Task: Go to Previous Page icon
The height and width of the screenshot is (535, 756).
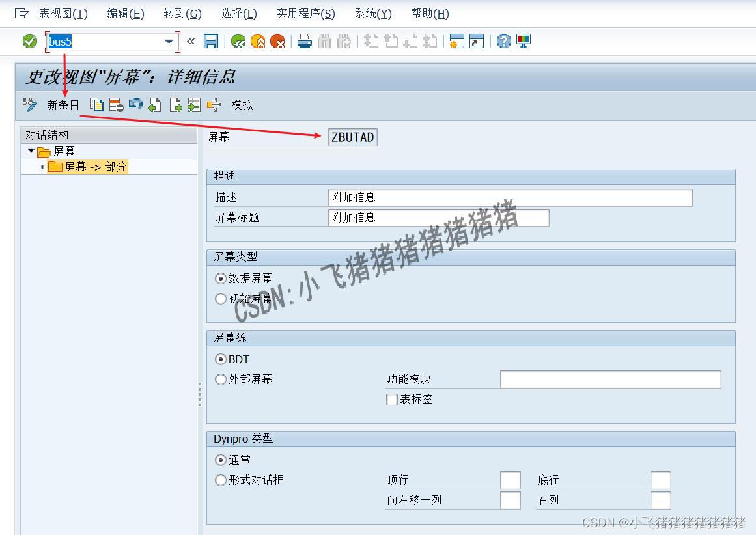Action: (391, 42)
